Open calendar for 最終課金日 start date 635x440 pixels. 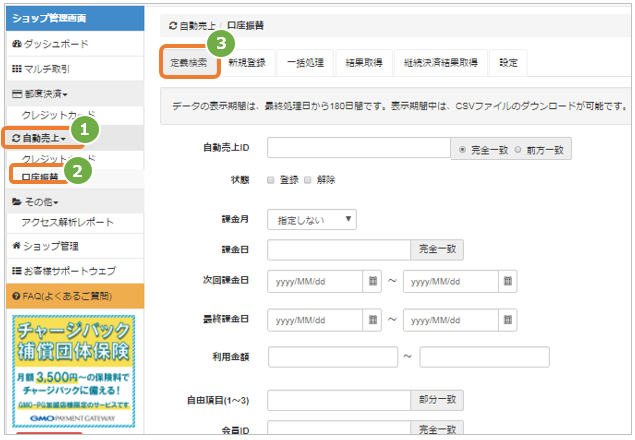coord(373,320)
